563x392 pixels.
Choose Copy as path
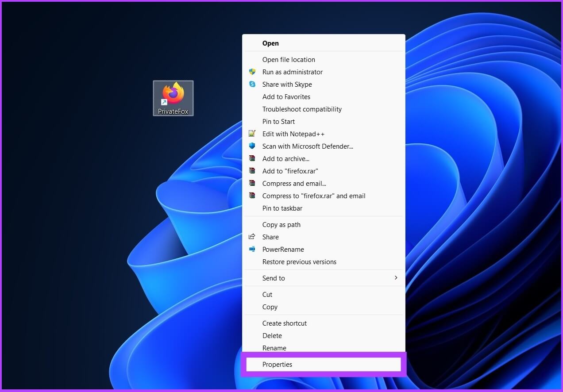click(x=324, y=224)
